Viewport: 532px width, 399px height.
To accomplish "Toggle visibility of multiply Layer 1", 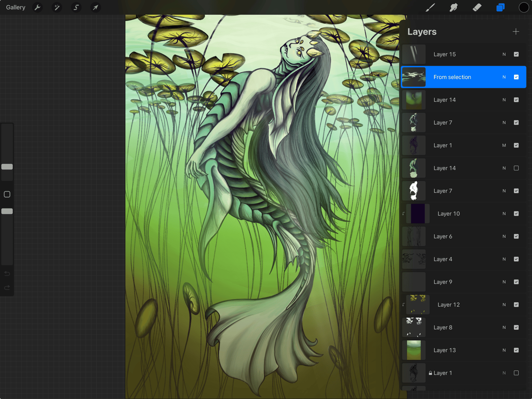I will pos(516,145).
